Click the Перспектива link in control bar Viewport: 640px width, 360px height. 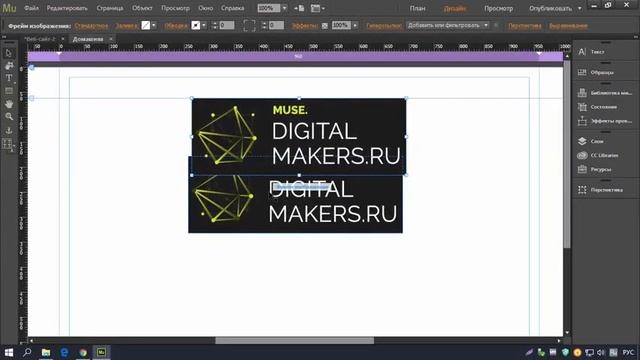524,26
